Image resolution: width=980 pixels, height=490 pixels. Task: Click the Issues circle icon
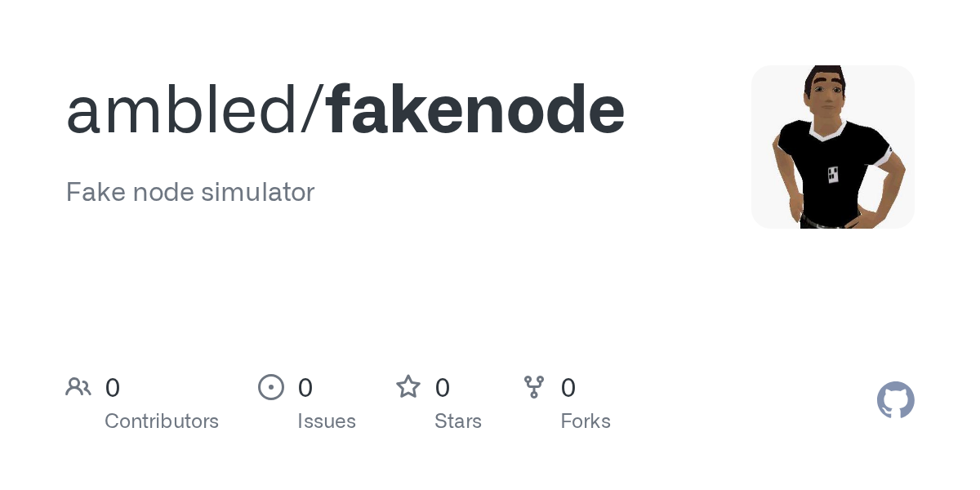271,387
